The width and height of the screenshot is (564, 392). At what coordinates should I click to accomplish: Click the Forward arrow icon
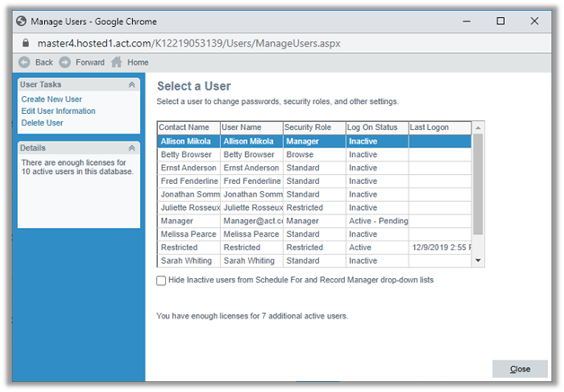point(65,63)
